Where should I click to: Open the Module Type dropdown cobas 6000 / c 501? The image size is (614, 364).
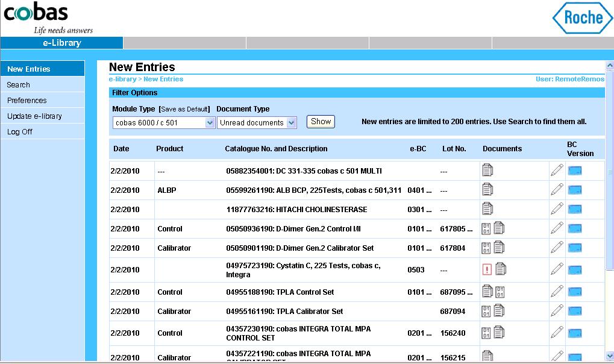tap(164, 123)
